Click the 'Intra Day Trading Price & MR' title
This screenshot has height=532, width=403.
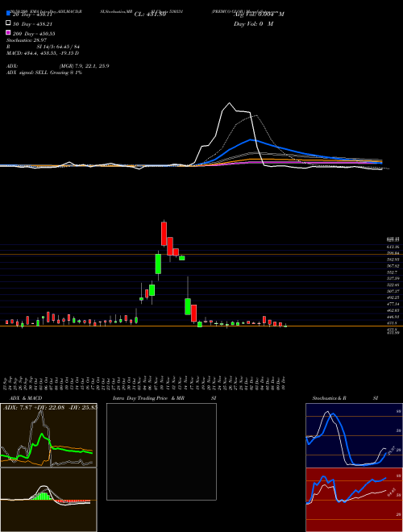148,398
